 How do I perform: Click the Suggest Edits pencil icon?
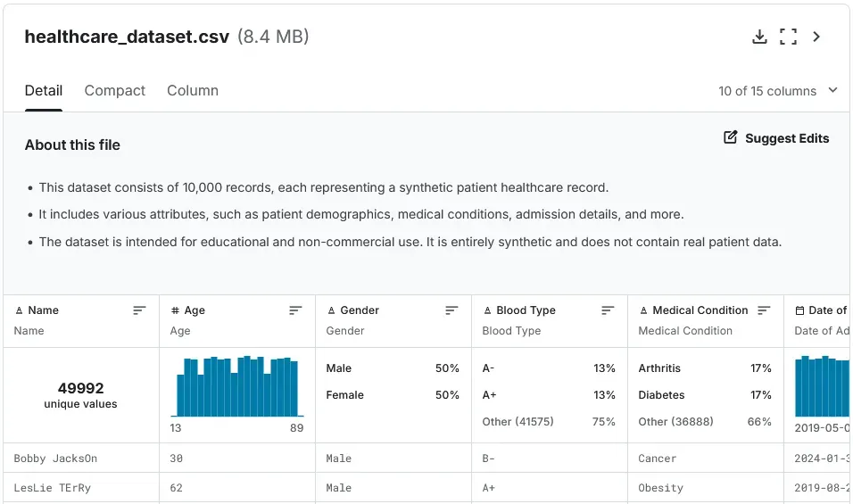[x=731, y=138]
